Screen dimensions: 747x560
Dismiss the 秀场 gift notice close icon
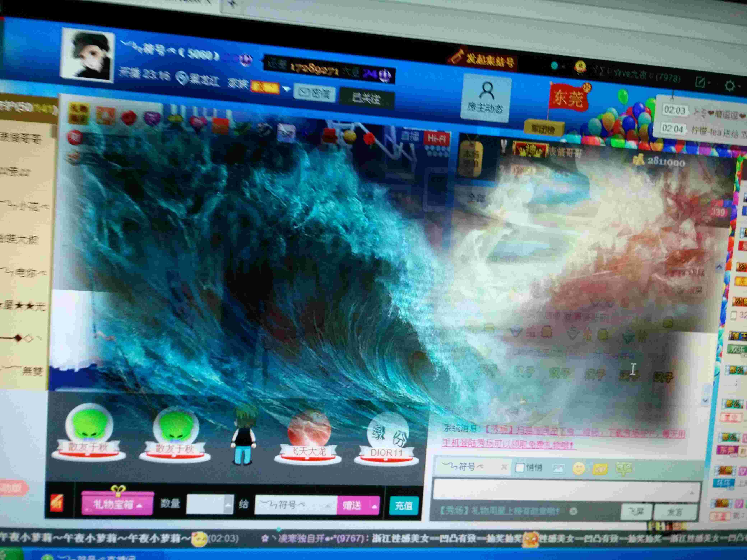[x=573, y=511]
